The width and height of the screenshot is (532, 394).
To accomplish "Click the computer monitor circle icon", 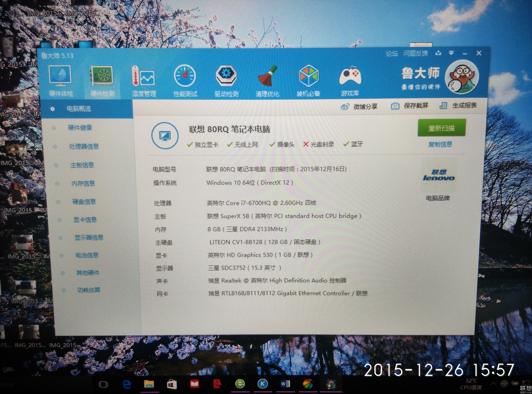I will tap(165, 136).
